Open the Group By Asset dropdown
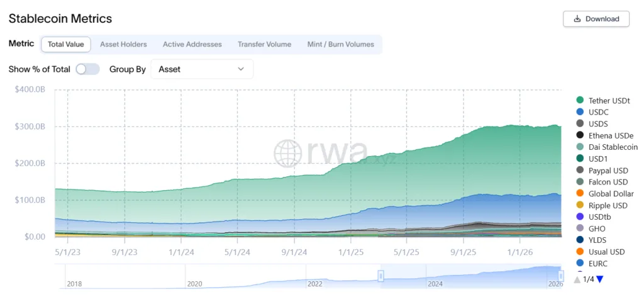 coord(202,69)
